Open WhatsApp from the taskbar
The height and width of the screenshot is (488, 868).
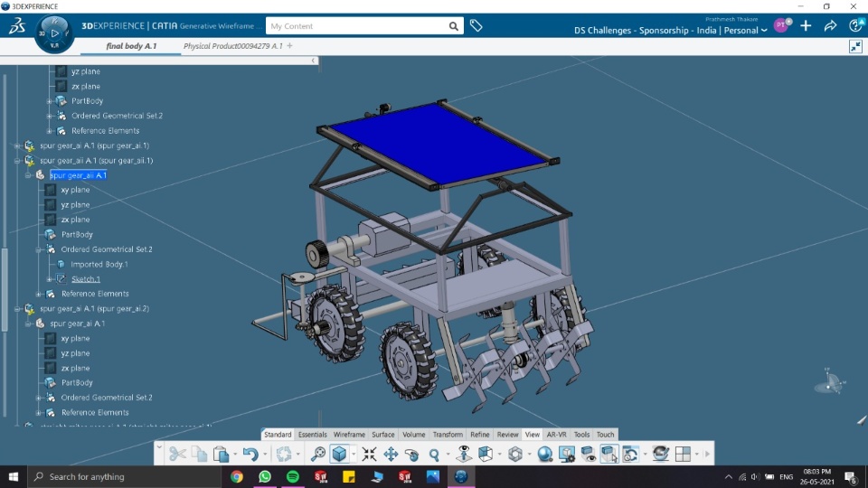(x=265, y=476)
